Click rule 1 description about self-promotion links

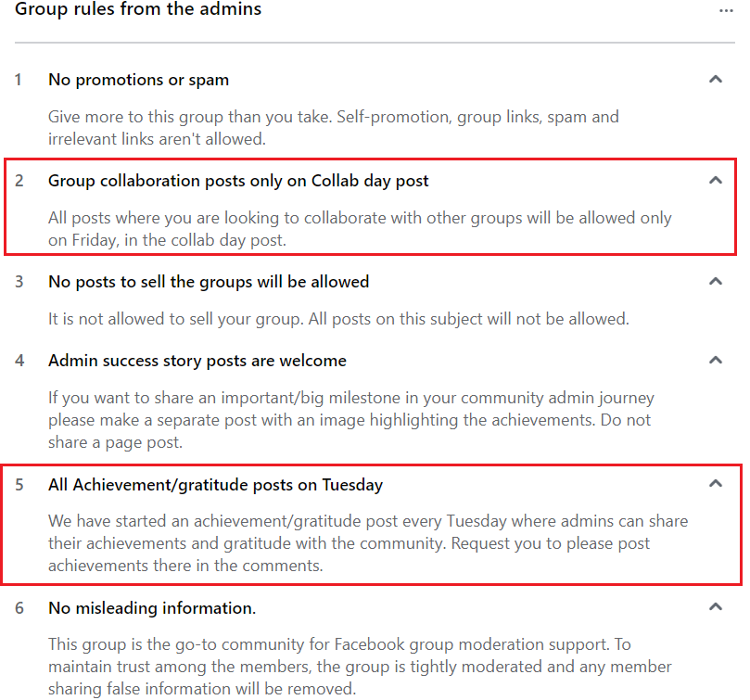[334, 128]
